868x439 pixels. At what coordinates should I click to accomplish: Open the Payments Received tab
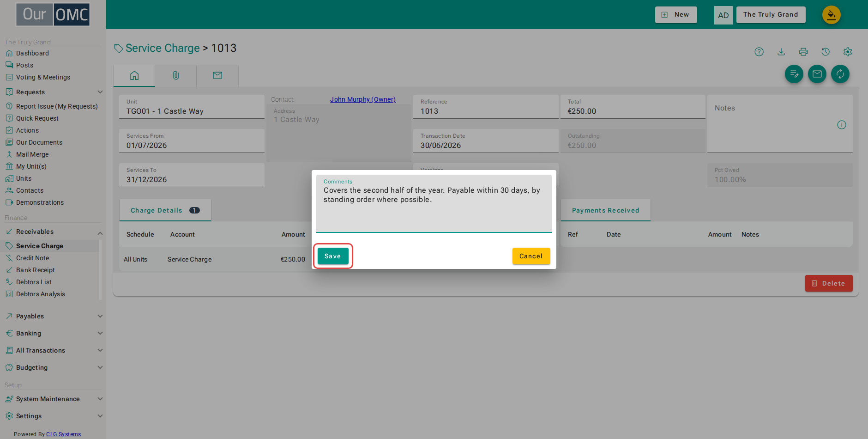pos(606,210)
